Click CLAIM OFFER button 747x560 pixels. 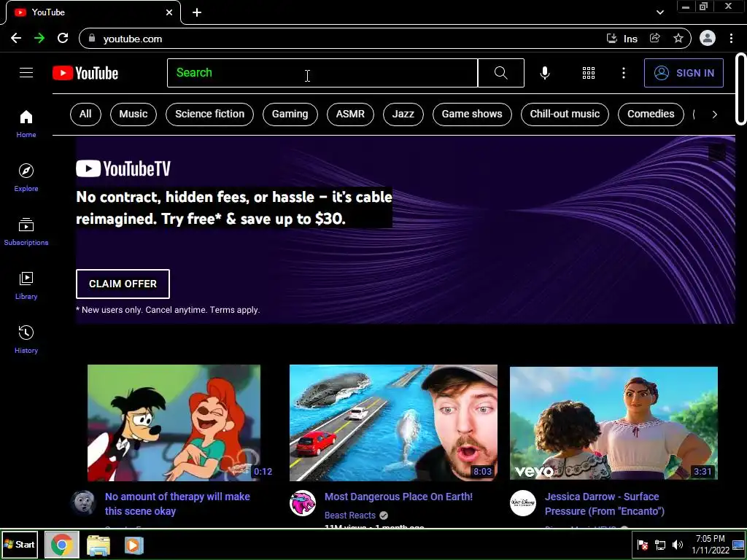[123, 284]
